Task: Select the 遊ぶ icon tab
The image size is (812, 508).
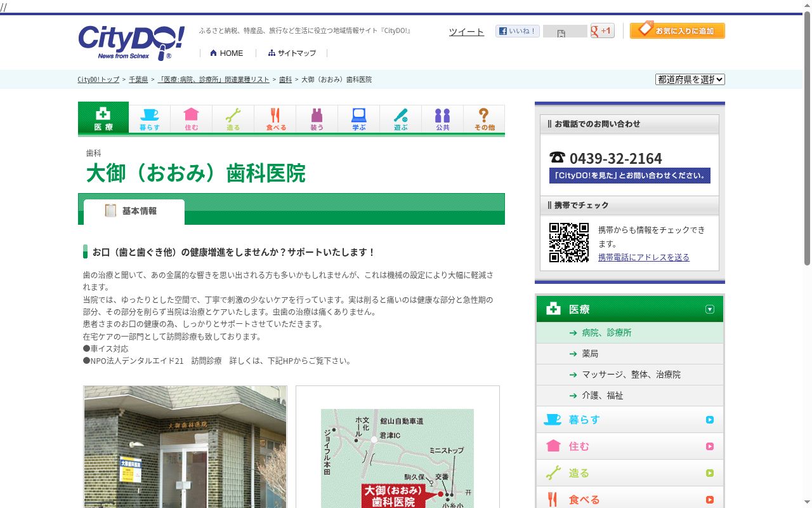Action: pos(401,119)
